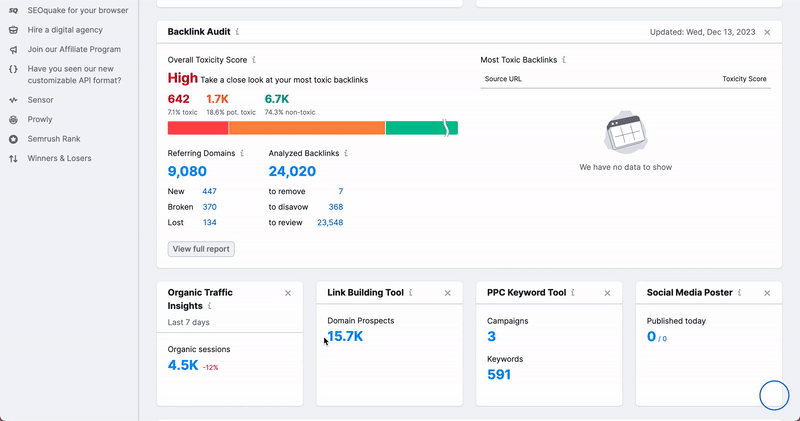Show PPC Keyword Tool info icon
800x421 pixels.
tap(573, 292)
